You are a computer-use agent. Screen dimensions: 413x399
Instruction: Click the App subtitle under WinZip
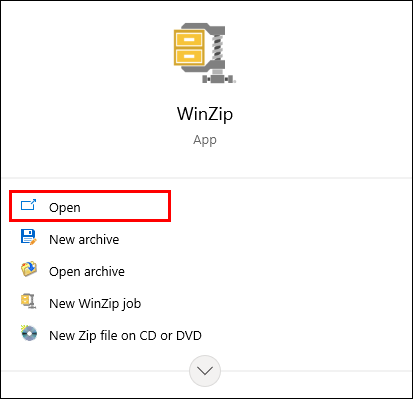[205, 140]
